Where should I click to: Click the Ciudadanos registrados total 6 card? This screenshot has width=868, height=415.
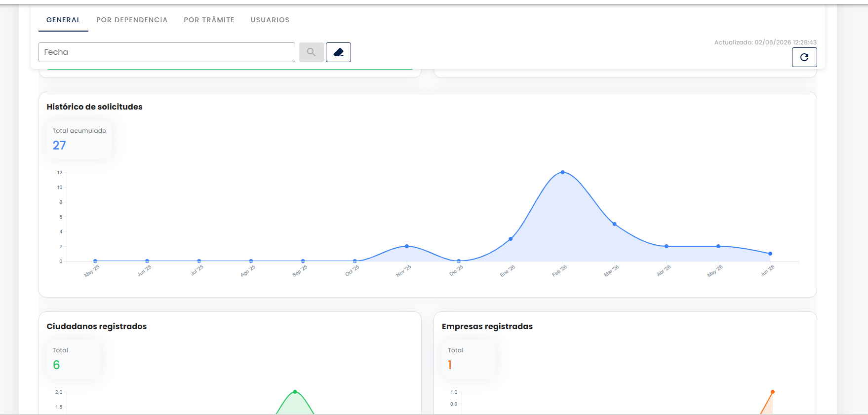[x=74, y=359]
